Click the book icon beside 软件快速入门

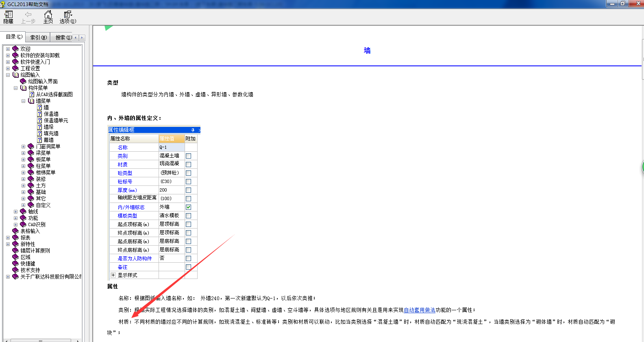15,62
